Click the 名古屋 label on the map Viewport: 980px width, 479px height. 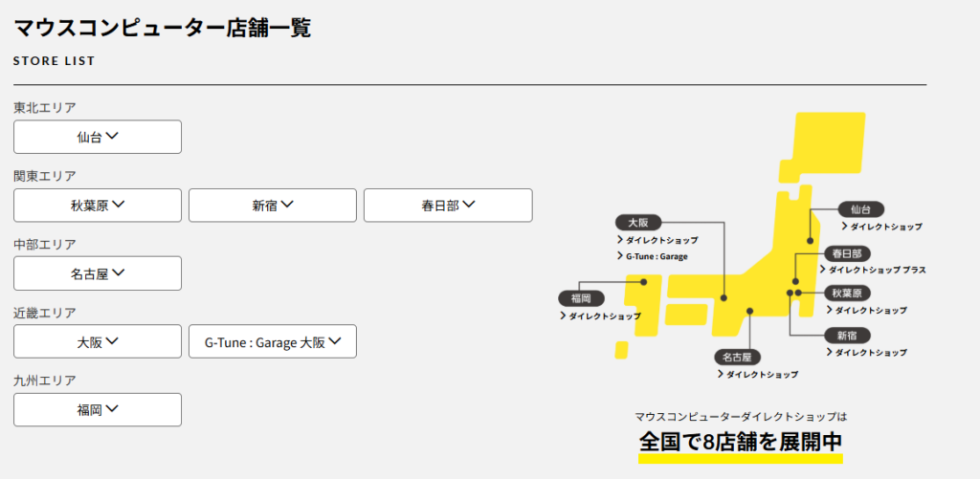tap(738, 358)
